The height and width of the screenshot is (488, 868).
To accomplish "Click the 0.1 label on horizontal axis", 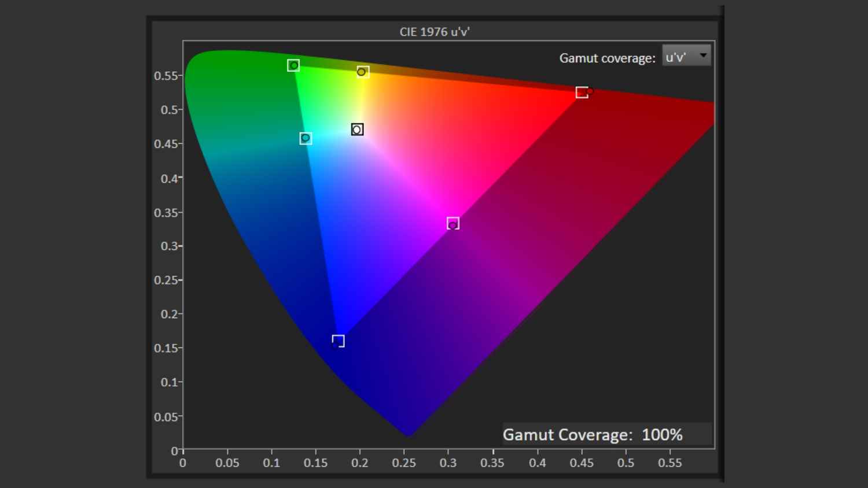I will coord(271,463).
